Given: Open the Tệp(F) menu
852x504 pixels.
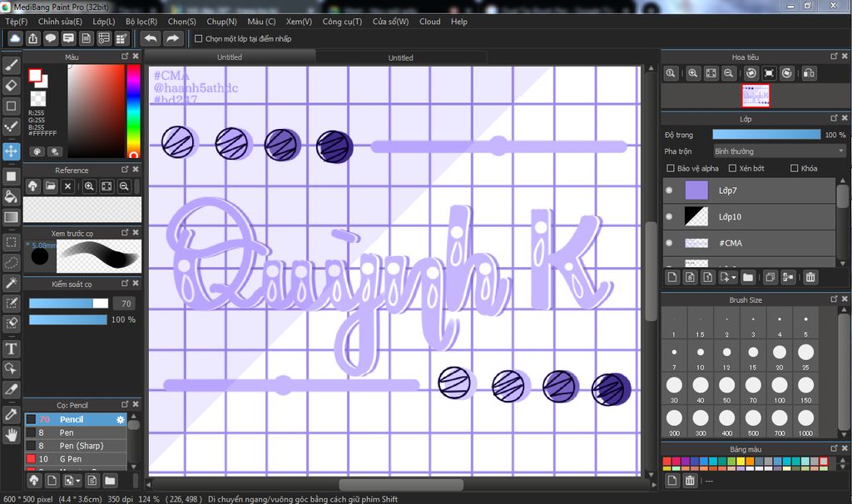Looking at the screenshot, I should [x=17, y=21].
